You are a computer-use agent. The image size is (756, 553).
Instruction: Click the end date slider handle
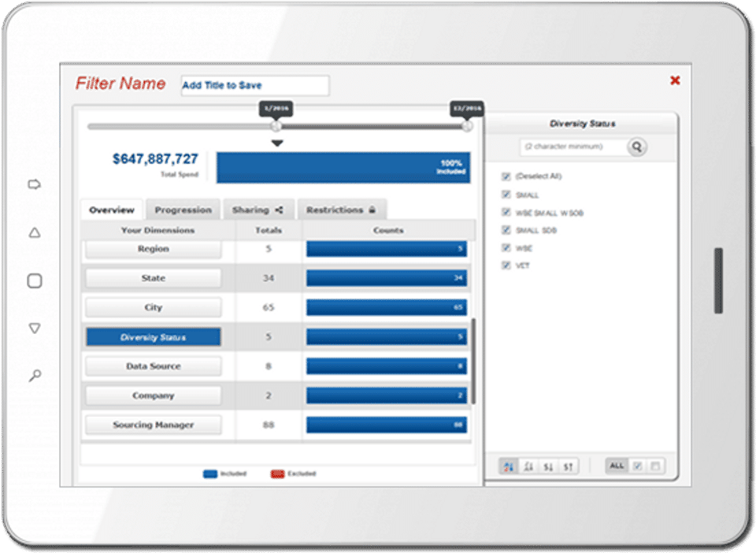[467, 126]
